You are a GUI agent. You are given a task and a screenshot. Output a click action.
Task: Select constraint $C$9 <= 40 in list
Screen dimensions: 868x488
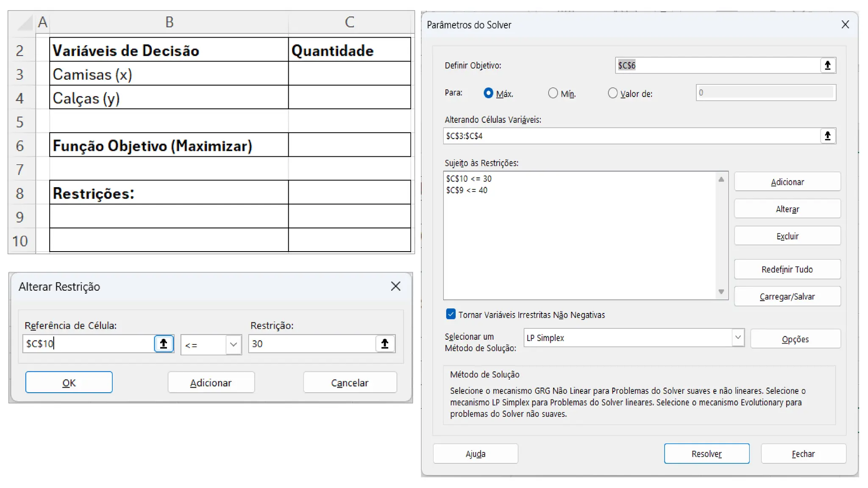coord(467,190)
